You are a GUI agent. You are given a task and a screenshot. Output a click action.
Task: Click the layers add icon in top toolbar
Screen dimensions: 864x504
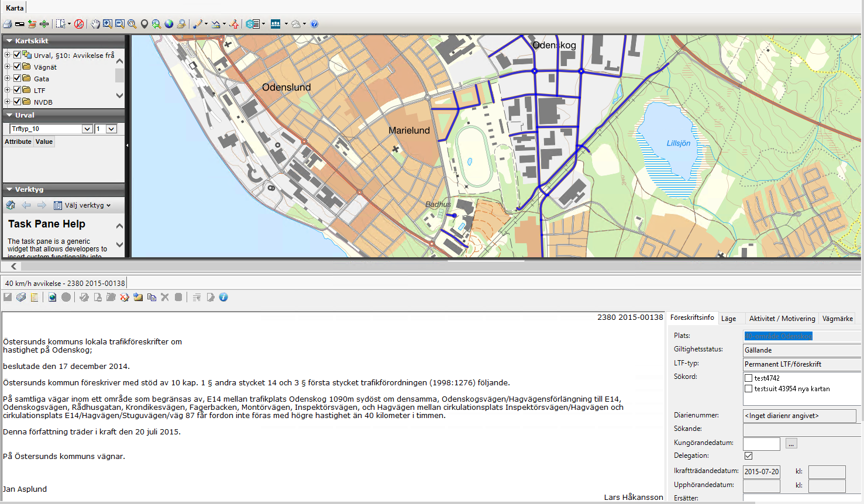tap(32, 24)
